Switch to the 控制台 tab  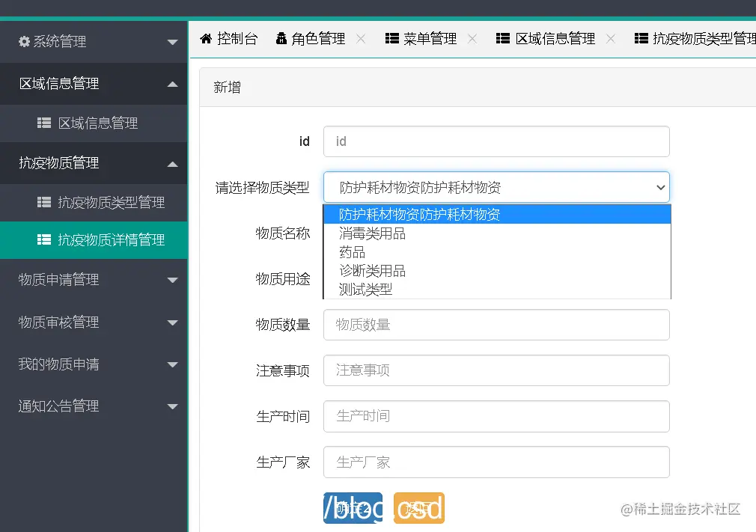[x=229, y=39]
